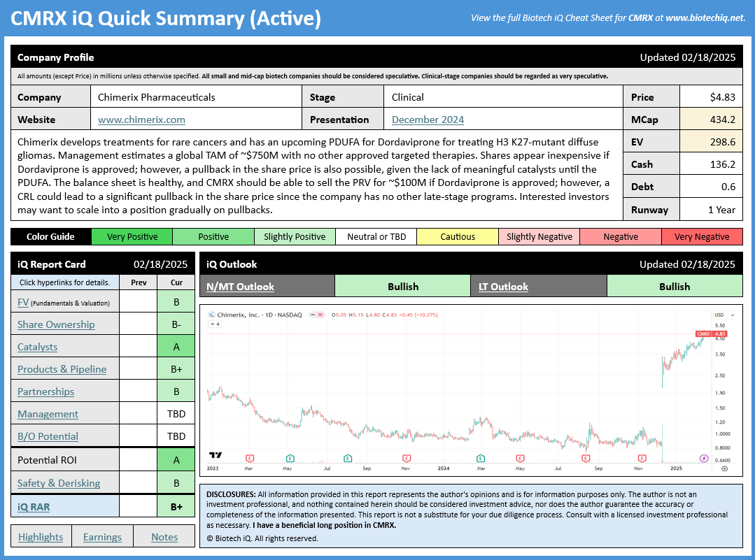Image resolution: width=755 pixels, height=560 pixels.
Task: Click the TradingView logo on the chart
Action: [216, 455]
